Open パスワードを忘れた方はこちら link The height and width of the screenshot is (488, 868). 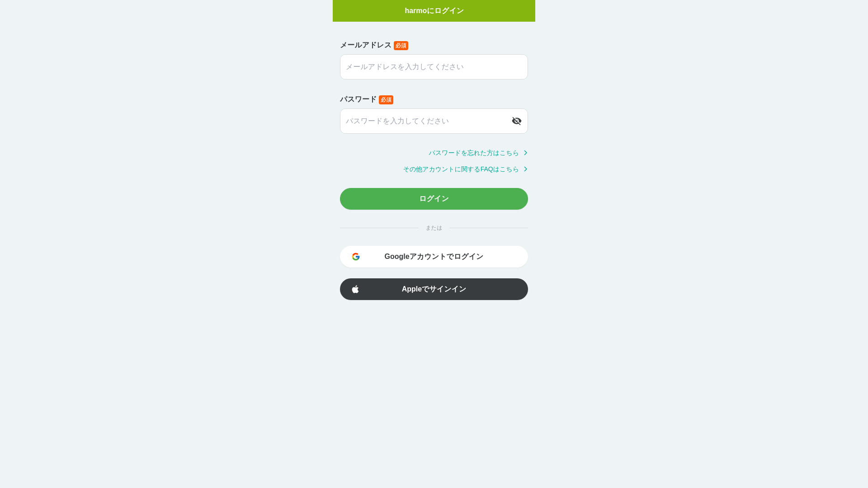click(474, 153)
